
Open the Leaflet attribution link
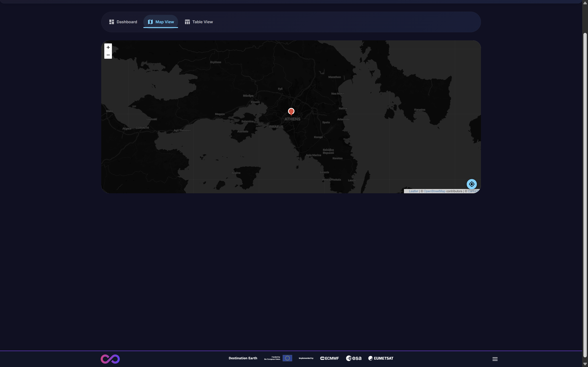413,191
